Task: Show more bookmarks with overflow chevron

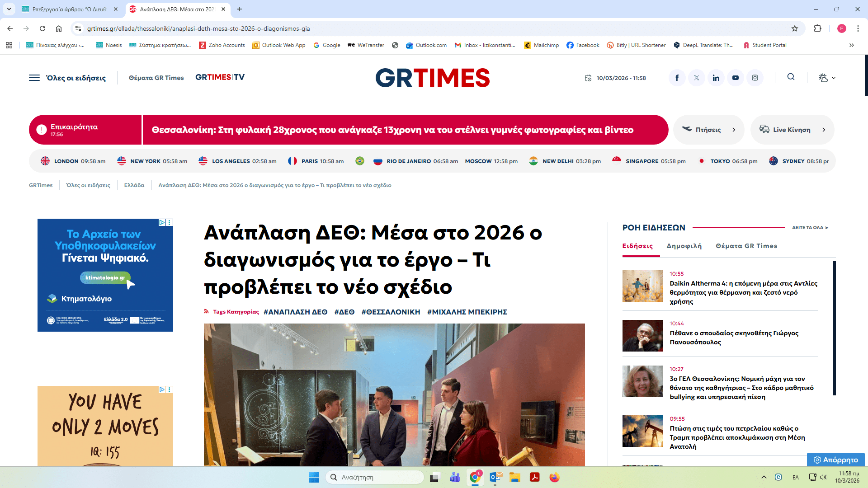Action: [x=852, y=45]
